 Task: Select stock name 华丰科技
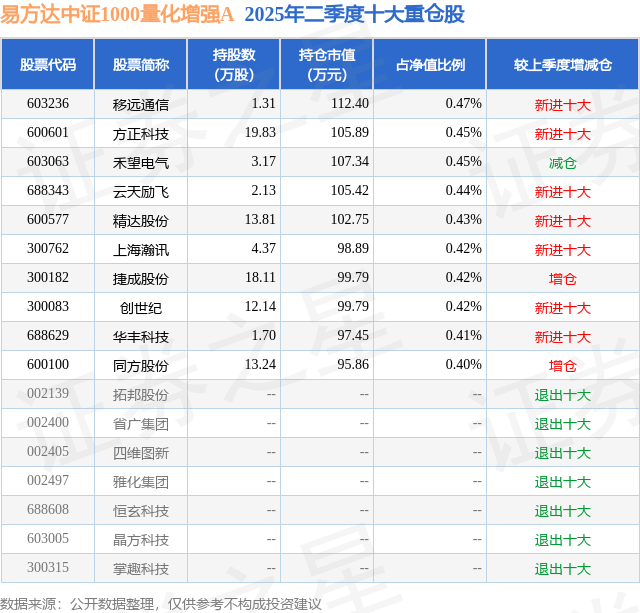tap(141, 337)
